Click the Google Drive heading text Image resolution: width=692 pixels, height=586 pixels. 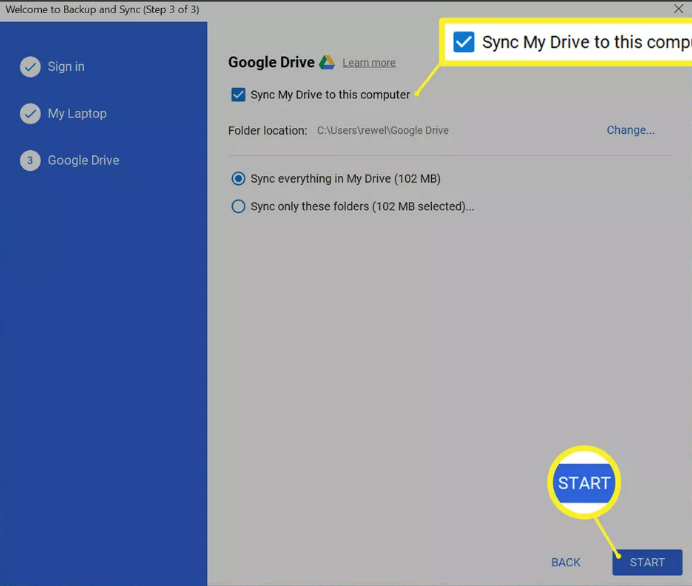point(271,62)
